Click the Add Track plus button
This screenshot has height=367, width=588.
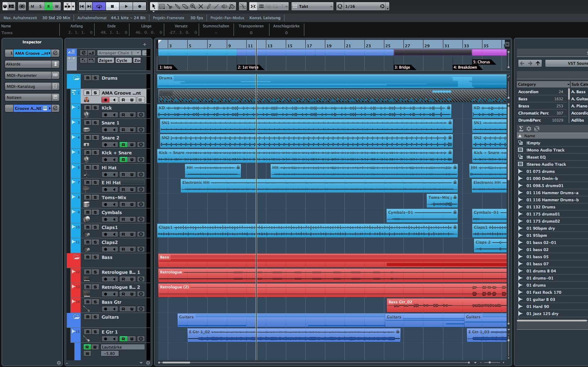pos(144,44)
